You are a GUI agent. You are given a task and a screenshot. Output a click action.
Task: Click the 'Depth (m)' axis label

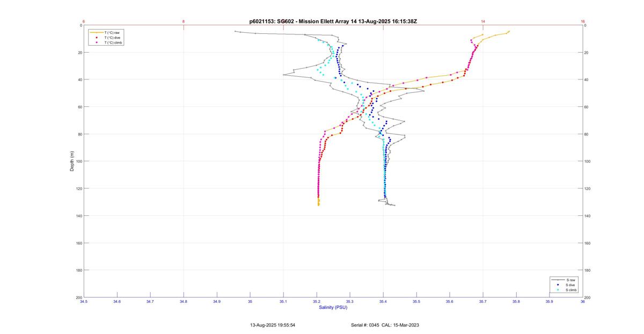tap(72, 161)
